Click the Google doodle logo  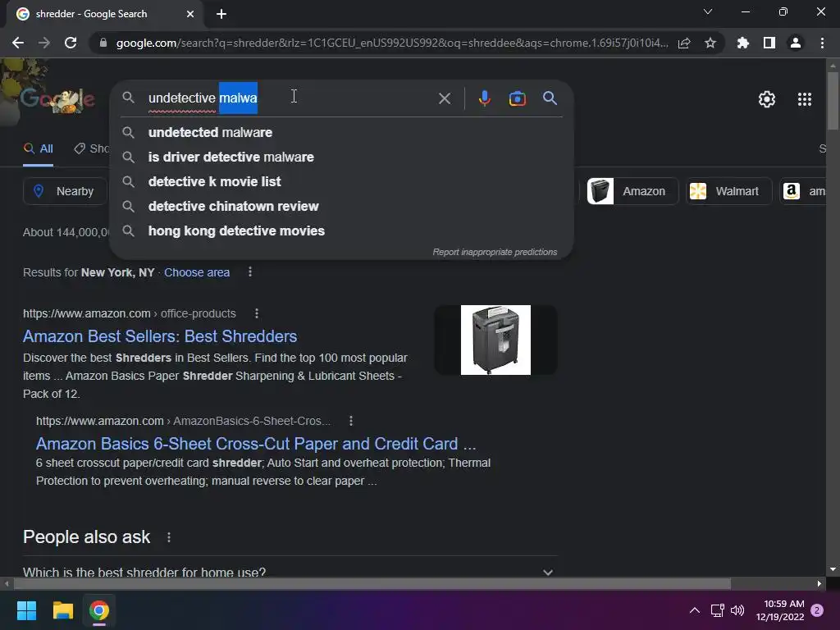58,99
